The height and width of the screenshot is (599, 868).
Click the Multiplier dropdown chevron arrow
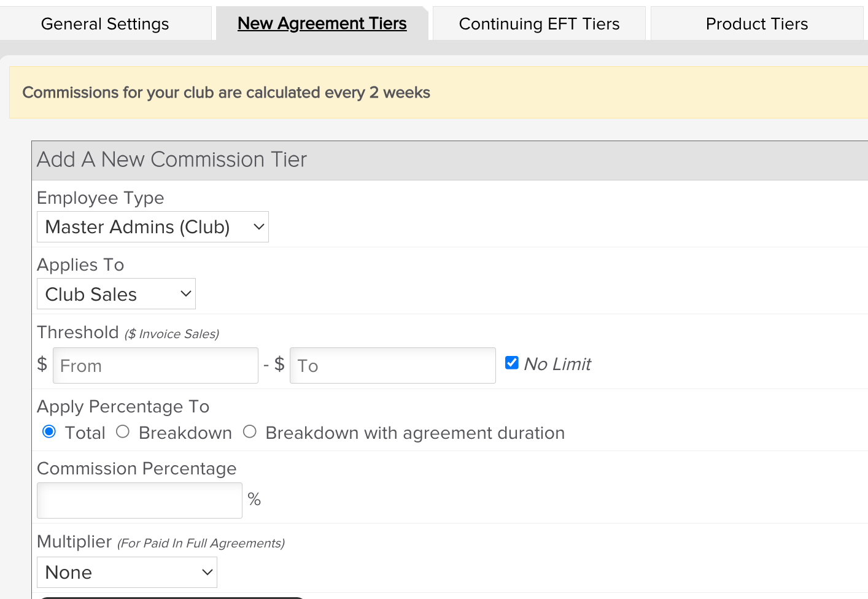207,573
